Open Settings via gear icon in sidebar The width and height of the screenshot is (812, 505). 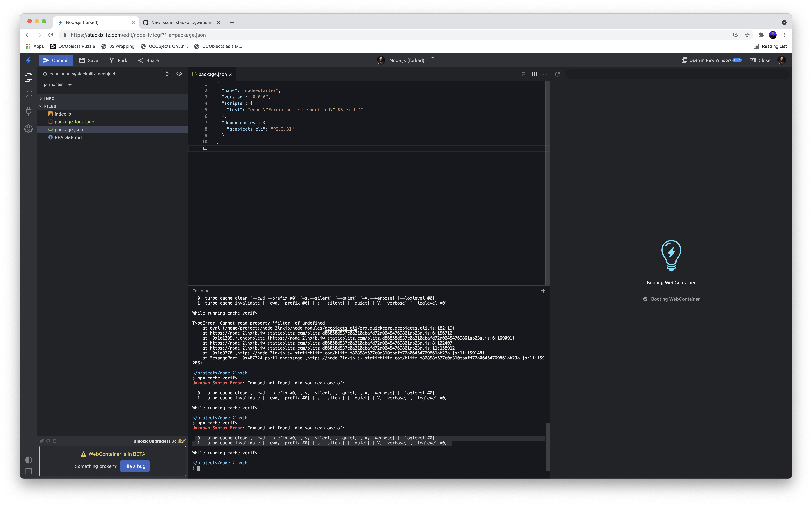pyautogui.click(x=28, y=129)
